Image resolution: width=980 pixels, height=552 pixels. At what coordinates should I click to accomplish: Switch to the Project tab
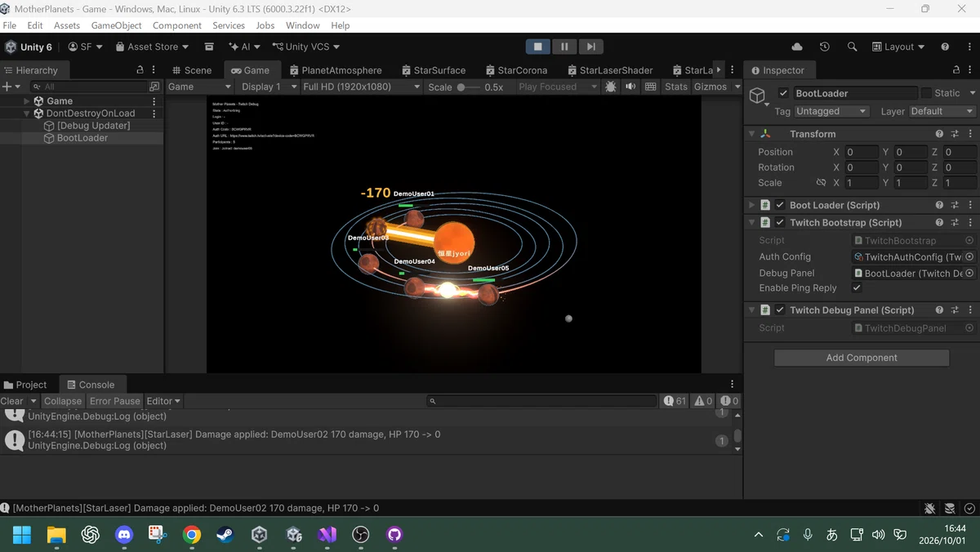click(25, 385)
